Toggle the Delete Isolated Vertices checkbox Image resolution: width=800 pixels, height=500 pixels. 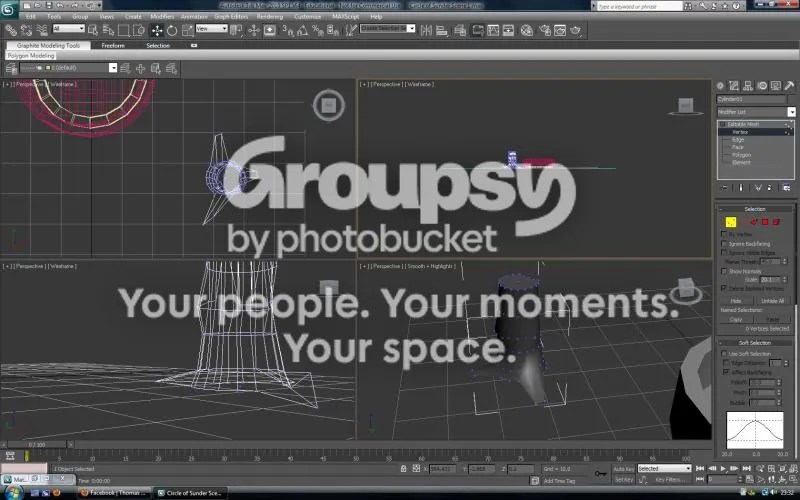pos(724,288)
